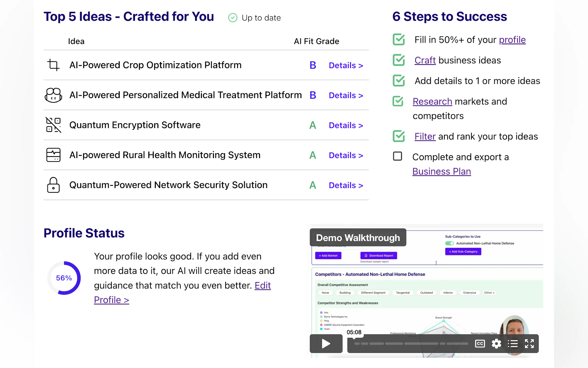Toggle the Fill in 50%+ profile checkbox

[x=399, y=39]
